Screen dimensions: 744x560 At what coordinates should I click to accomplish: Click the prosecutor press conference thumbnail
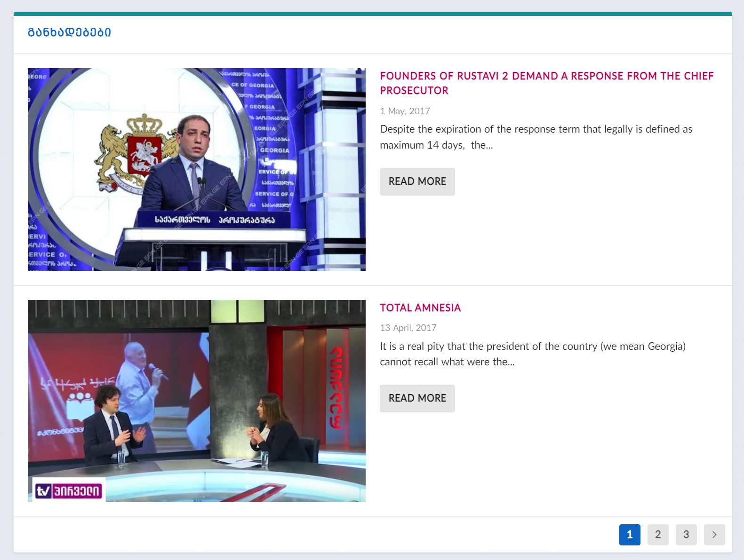coord(197,169)
